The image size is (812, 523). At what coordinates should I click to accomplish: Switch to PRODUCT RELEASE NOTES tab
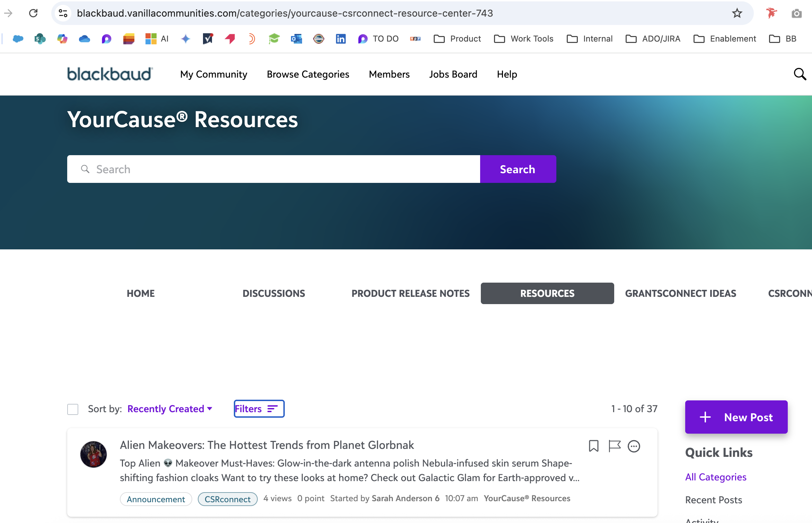click(x=411, y=293)
